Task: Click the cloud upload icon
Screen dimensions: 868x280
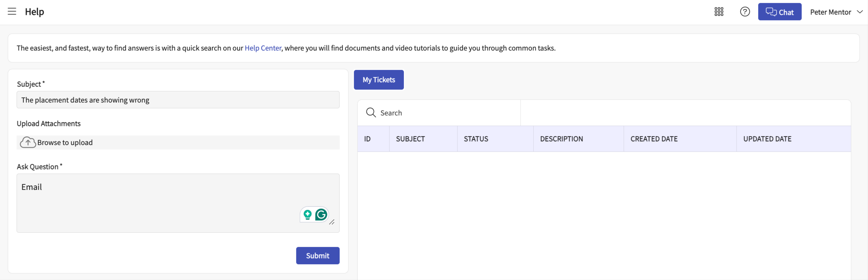Action: [28, 142]
